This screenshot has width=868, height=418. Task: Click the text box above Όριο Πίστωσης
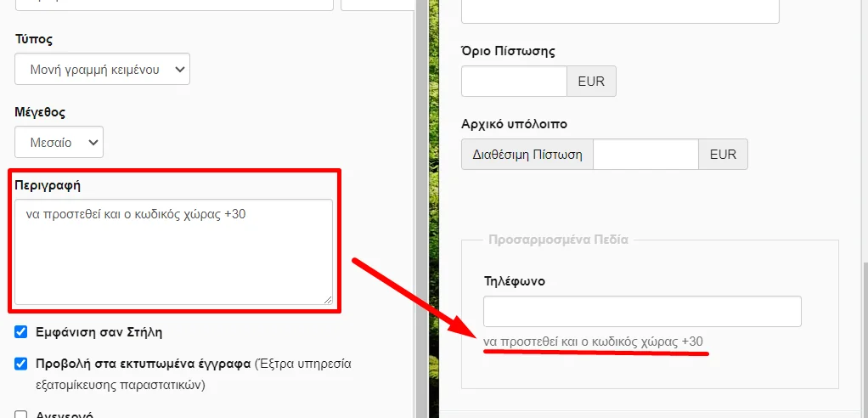pos(620,11)
